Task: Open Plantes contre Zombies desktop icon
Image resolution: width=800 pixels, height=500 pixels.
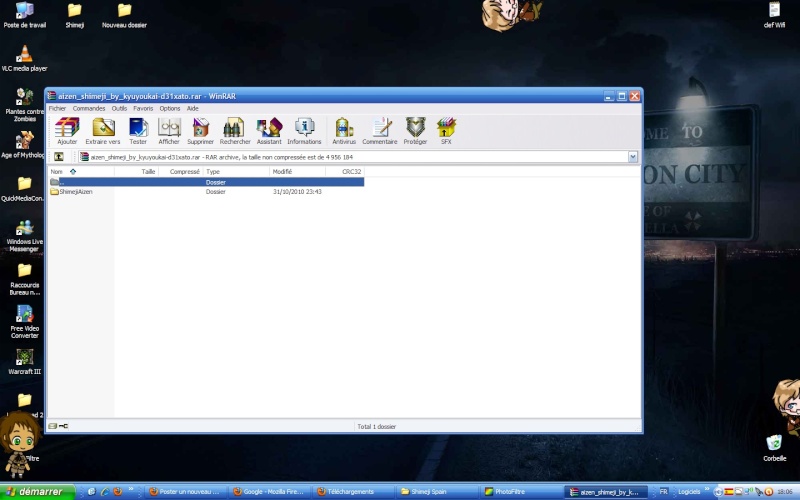Action: click(x=24, y=105)
